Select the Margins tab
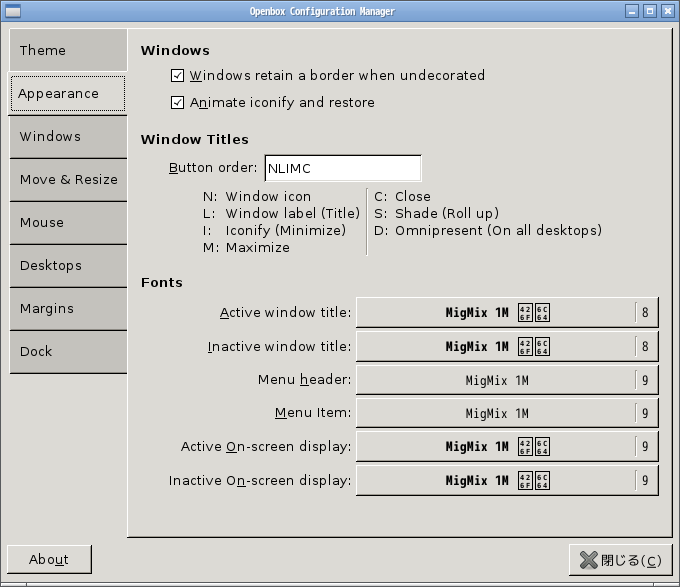Viewport: 680px width, 587px height. click(x=68, y=308)
